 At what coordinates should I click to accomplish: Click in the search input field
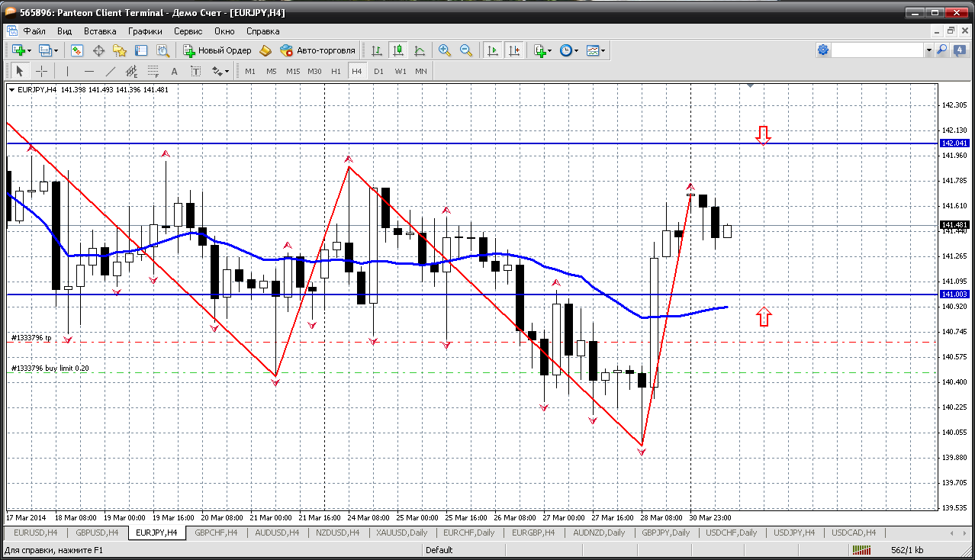[878, 50]
